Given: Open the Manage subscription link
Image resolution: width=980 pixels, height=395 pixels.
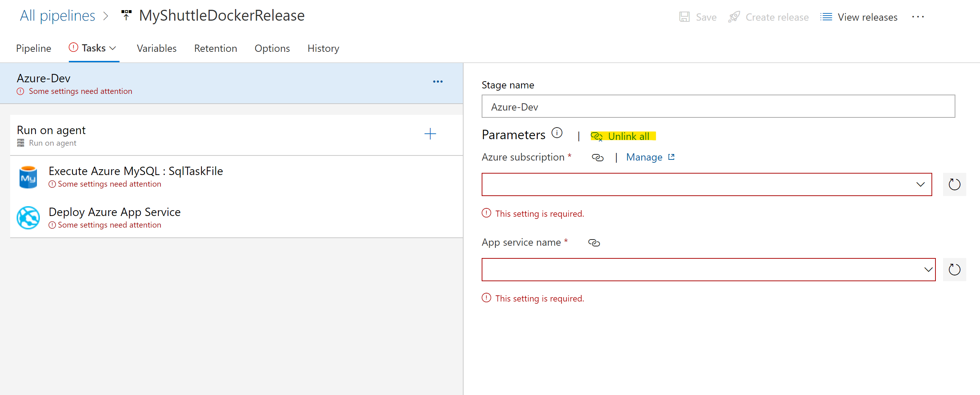Looking at the screenshot, I should pyautogui.click(x=644, y=157).
